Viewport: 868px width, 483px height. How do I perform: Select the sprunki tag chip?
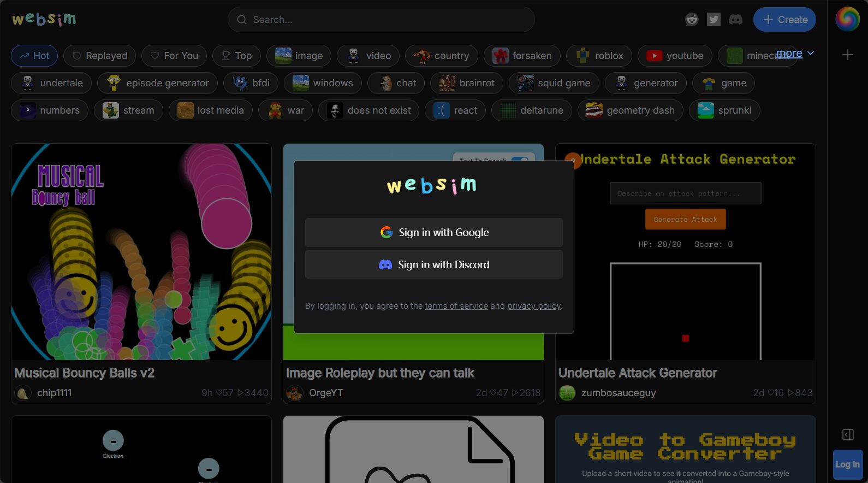pos(724,110)
